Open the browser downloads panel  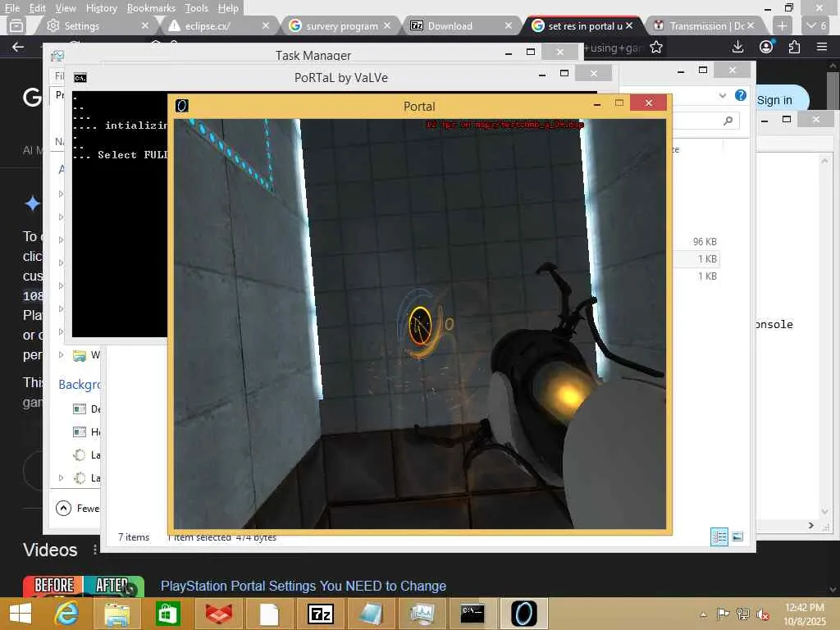[x=737, y=47]
